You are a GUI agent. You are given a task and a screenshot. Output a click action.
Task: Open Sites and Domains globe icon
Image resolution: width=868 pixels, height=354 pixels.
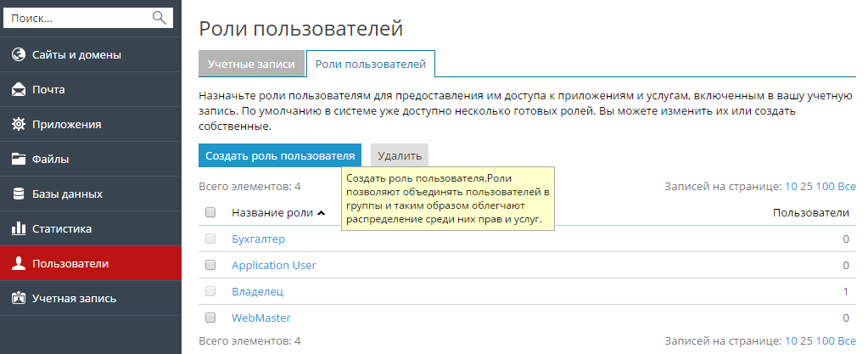(18, 55)
